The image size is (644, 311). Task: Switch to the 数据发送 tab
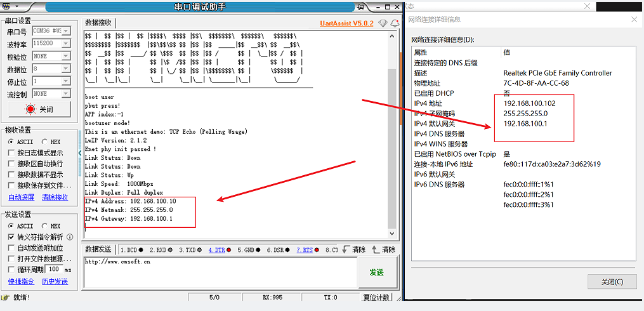tap(98, 249)
